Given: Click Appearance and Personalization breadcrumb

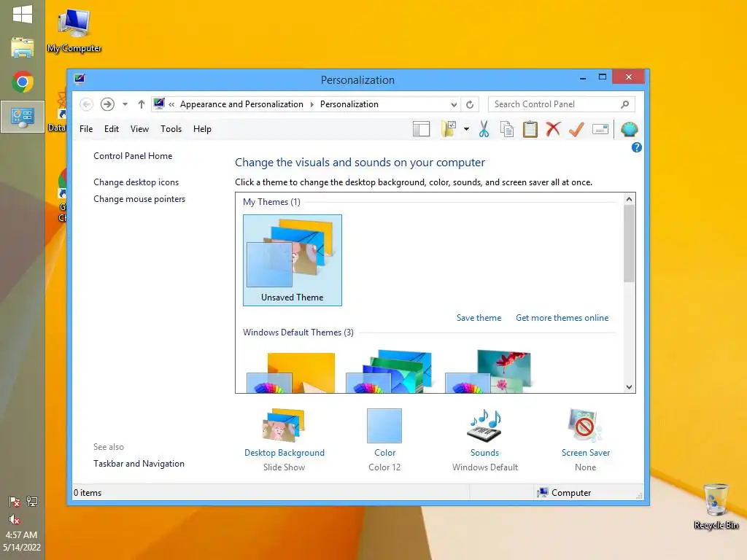Looking at the screenshot, I should [x=241, y=104].
